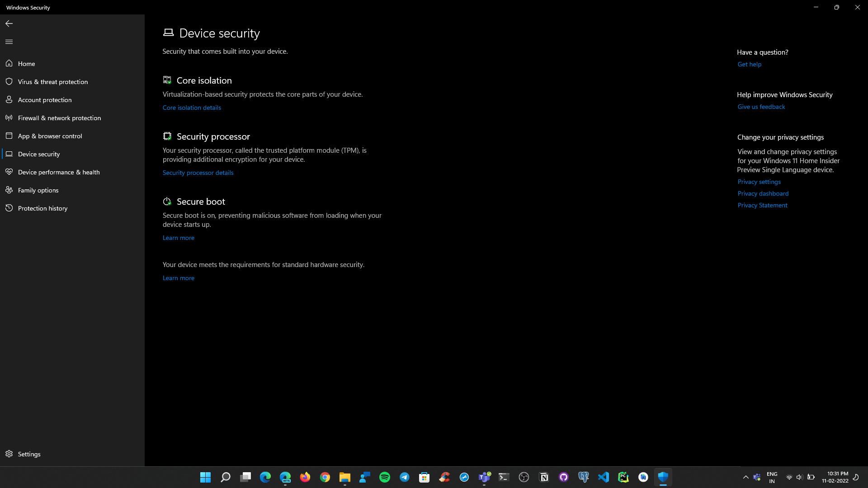868x488 pixels.
Task: Open App & browser control settings
Action: 50,136
